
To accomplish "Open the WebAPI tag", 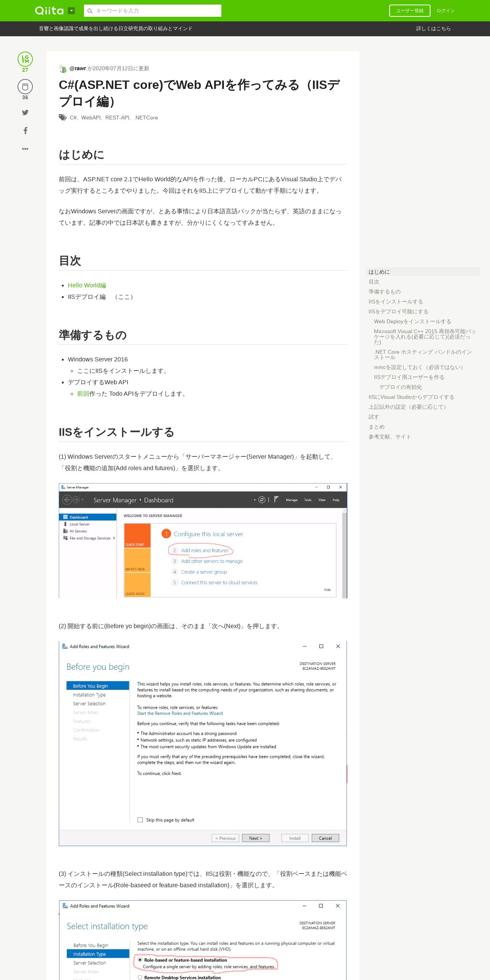I will pyautogui.click(x=91, y=118).
